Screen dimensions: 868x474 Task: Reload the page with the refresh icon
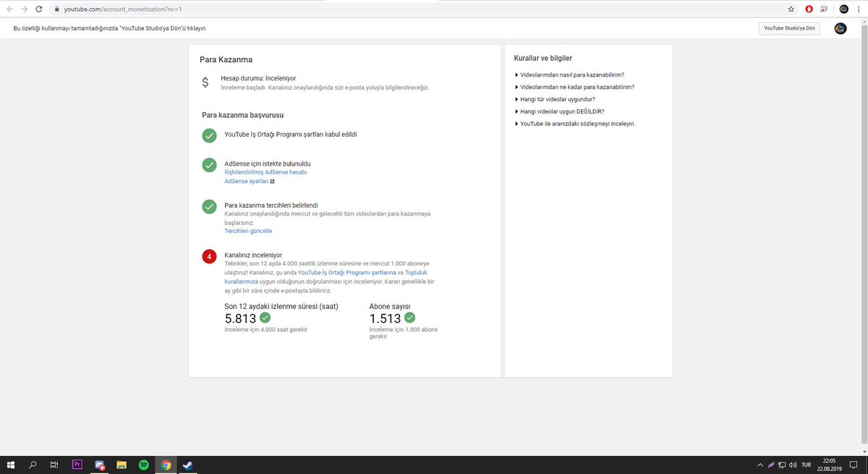tap(40, 9)
